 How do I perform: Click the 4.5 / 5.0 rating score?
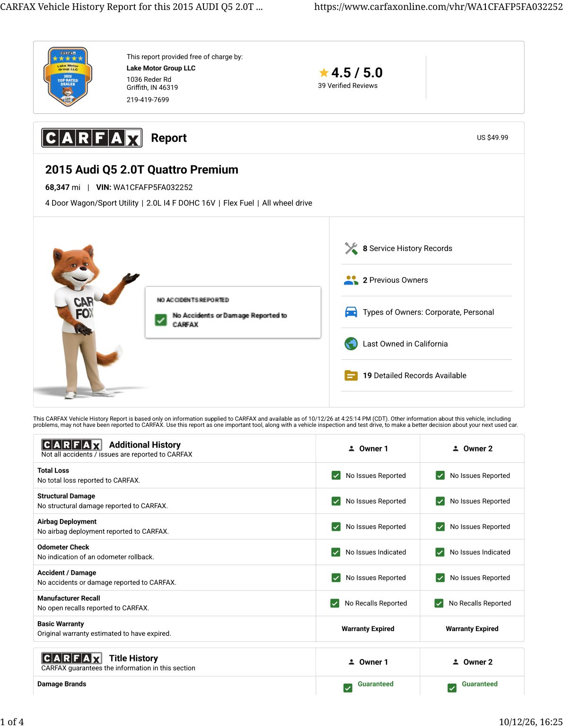point(357,73)
